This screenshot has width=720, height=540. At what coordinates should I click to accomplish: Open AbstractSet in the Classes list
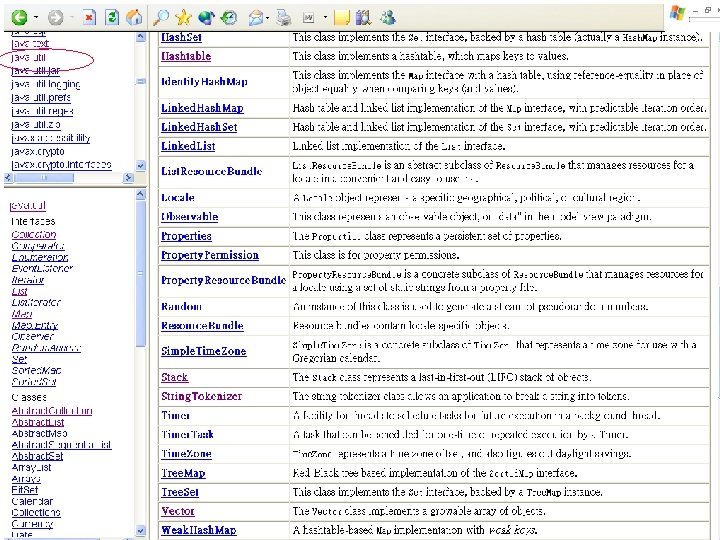[37, 456]
